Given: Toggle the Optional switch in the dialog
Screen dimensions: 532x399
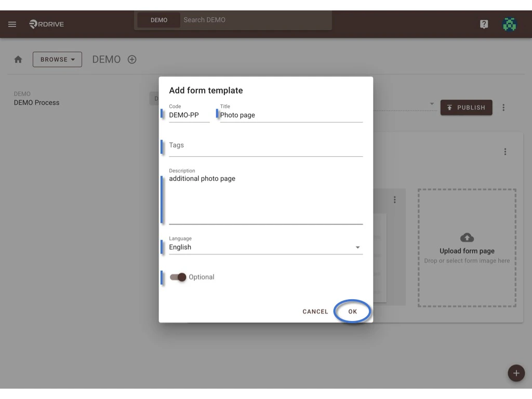Looking at the screenshot, I should 177,277.
